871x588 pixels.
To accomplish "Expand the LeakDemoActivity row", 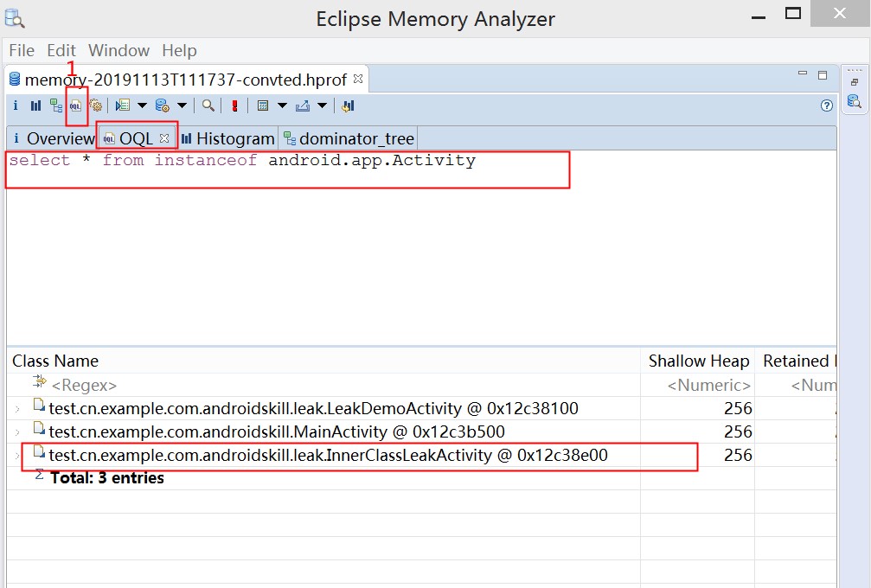I will pos(17,409).
